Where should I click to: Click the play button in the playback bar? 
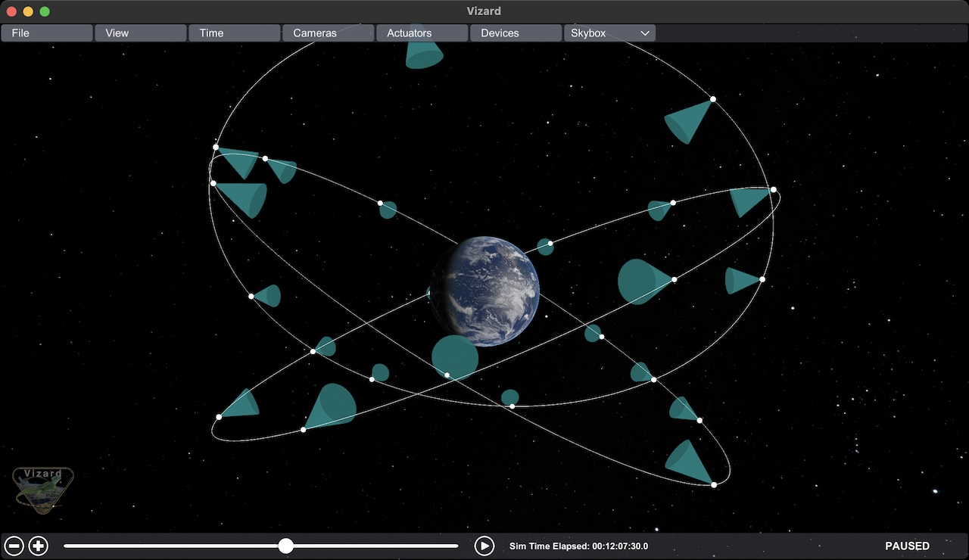(484, 546)
